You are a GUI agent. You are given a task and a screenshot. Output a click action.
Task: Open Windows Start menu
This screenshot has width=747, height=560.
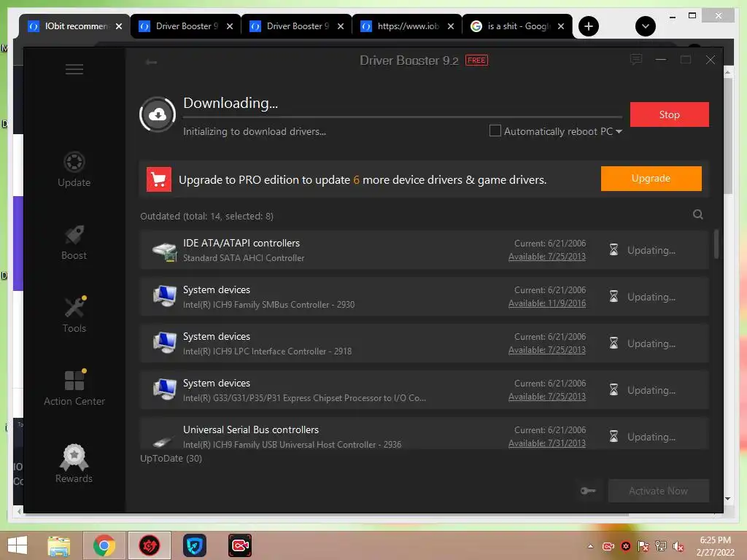tap(18, 545)
